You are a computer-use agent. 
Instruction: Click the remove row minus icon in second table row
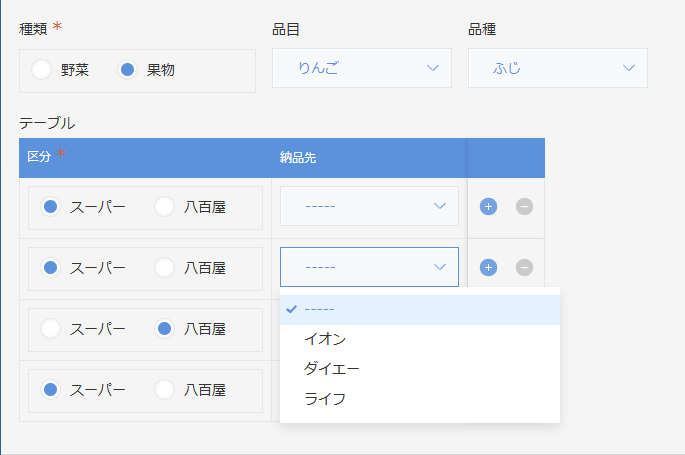[x=524, y=267]
